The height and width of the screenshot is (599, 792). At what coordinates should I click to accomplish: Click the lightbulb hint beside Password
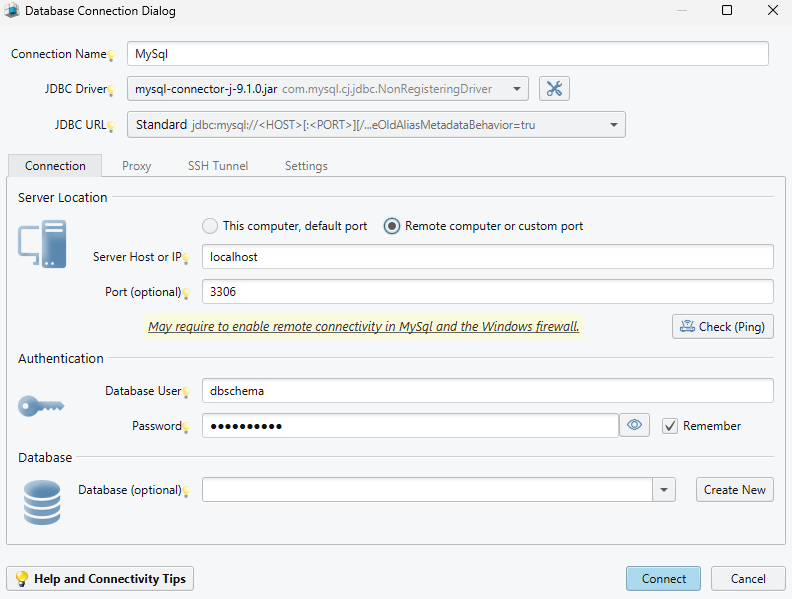coord(186,427)
